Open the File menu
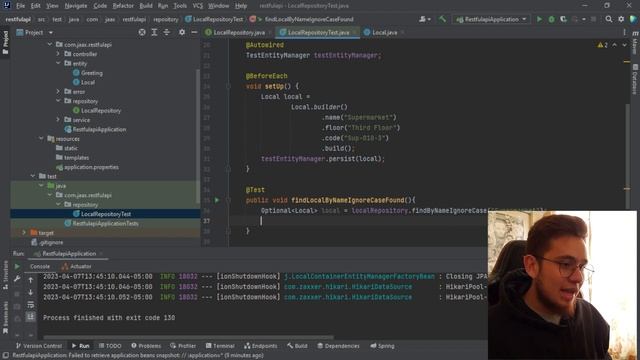640x360 pixels. pos(20,6)
